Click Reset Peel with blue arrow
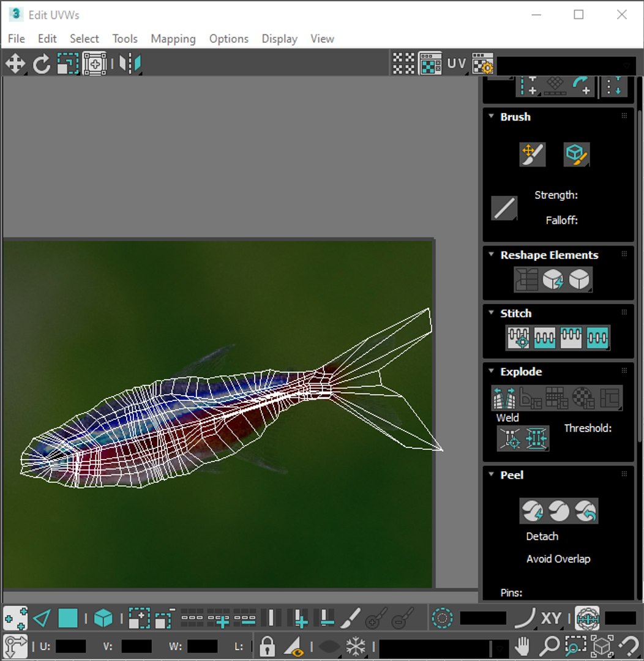Viewport: 644px width, 661px height. (x=585, y=511)
